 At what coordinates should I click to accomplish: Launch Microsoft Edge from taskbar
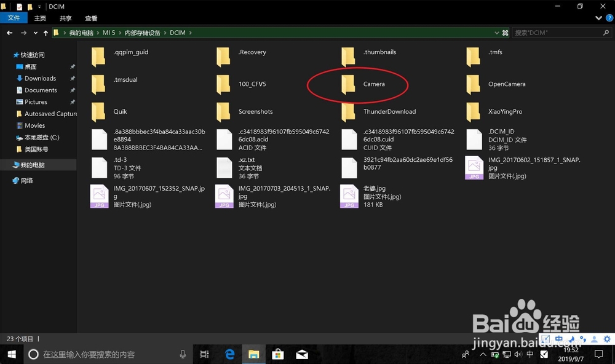229,355
